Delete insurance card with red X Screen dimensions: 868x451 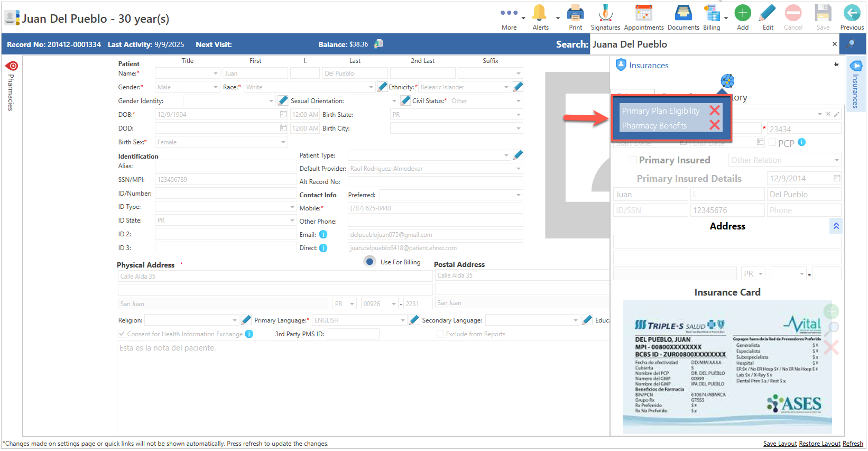pyautogui.click(x=831, y=347)
